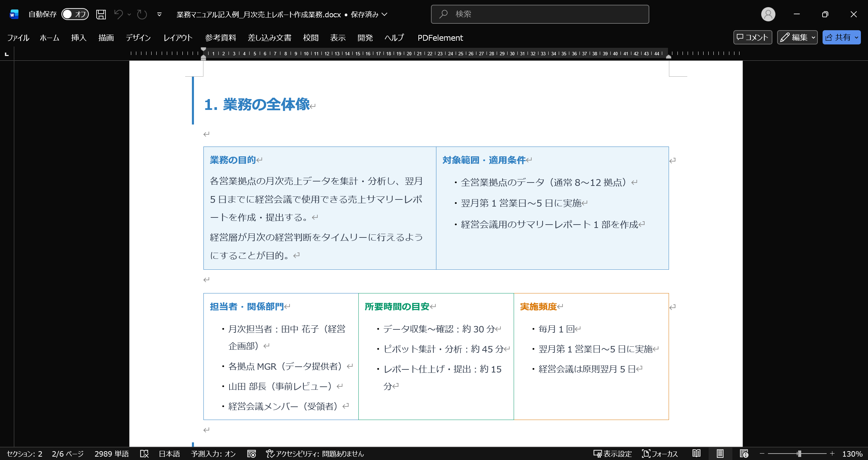Open the user account profile icon
868x460 pixels.
point(768,14)
